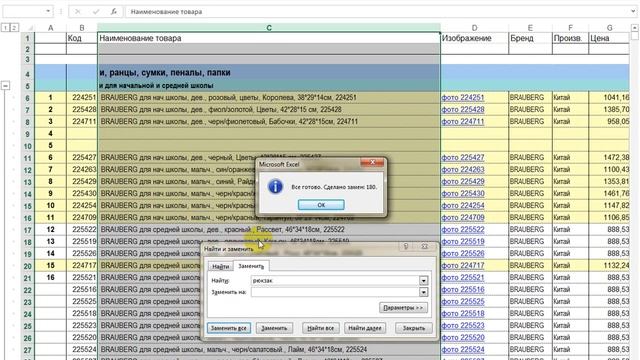Click price cell 1041,16

(x=609, y=98)
